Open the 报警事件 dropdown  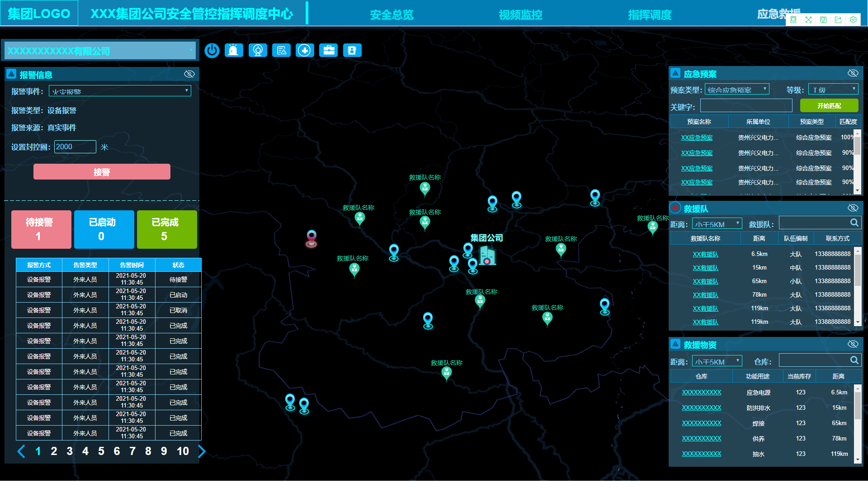click(120, 91)
